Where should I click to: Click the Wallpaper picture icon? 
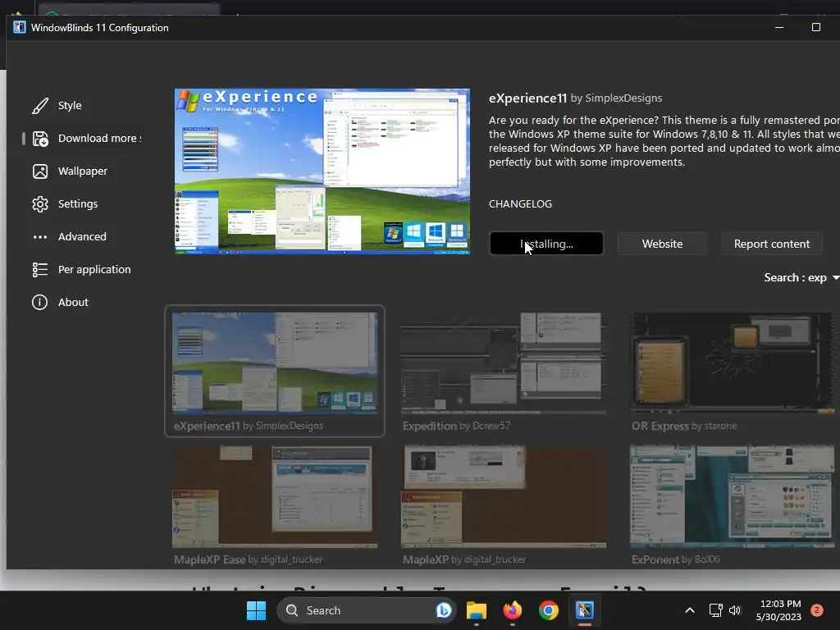coord(40,171)
